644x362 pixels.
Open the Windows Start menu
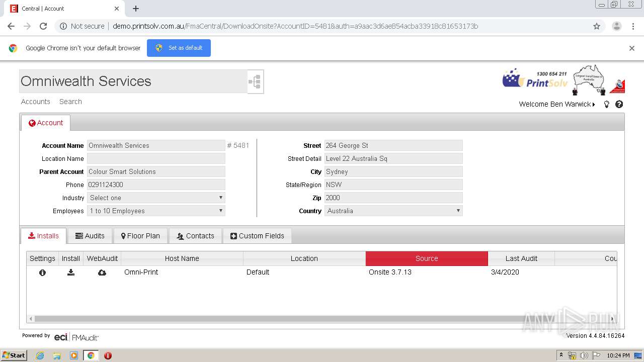click(14, 355)
